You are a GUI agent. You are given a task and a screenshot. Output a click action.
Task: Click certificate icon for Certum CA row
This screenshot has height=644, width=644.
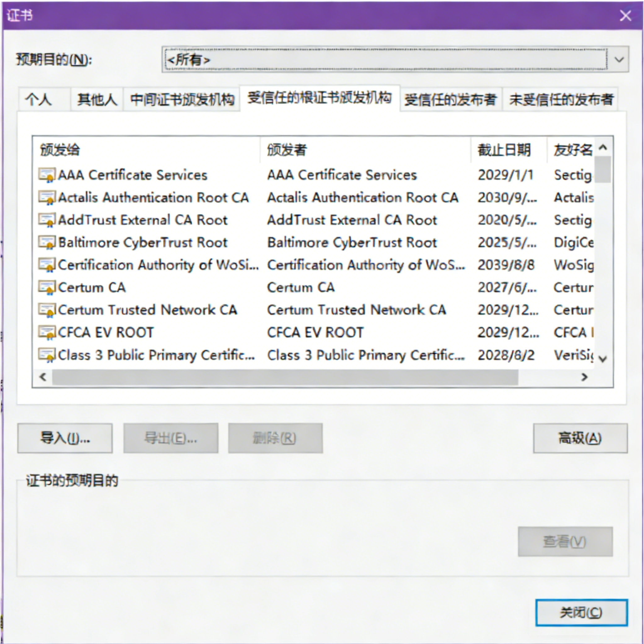pyautogui.click(x=47, y=288)
